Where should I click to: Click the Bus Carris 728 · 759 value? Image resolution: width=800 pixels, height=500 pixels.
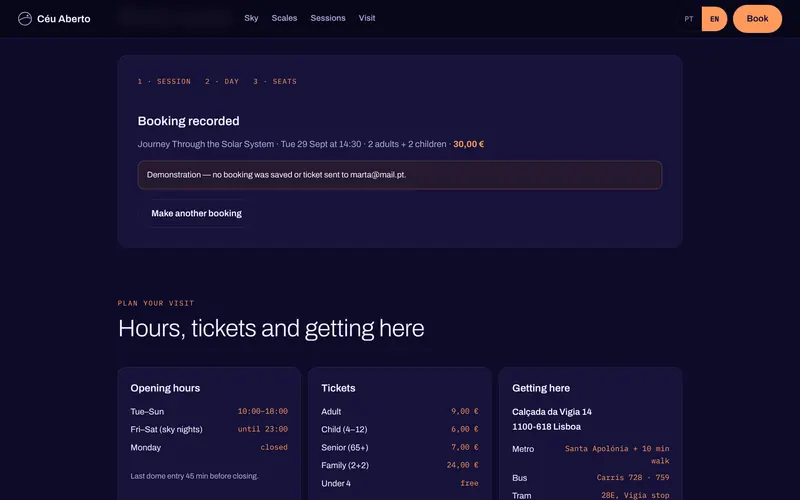point(633,478)
